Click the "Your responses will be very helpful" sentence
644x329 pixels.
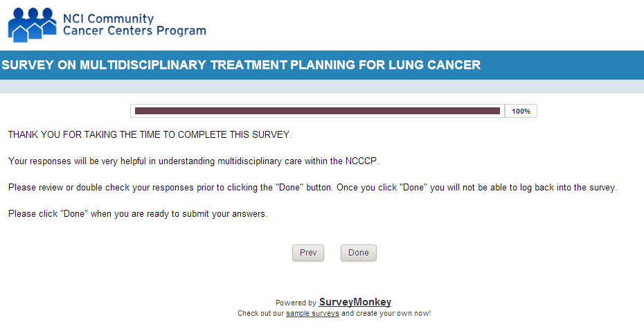[194, 161]
